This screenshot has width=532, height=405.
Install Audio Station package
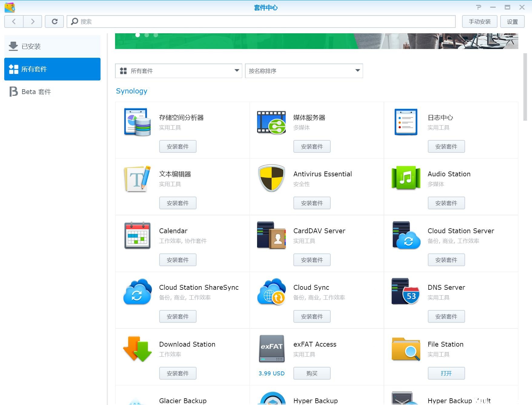(x=446, y=203)
